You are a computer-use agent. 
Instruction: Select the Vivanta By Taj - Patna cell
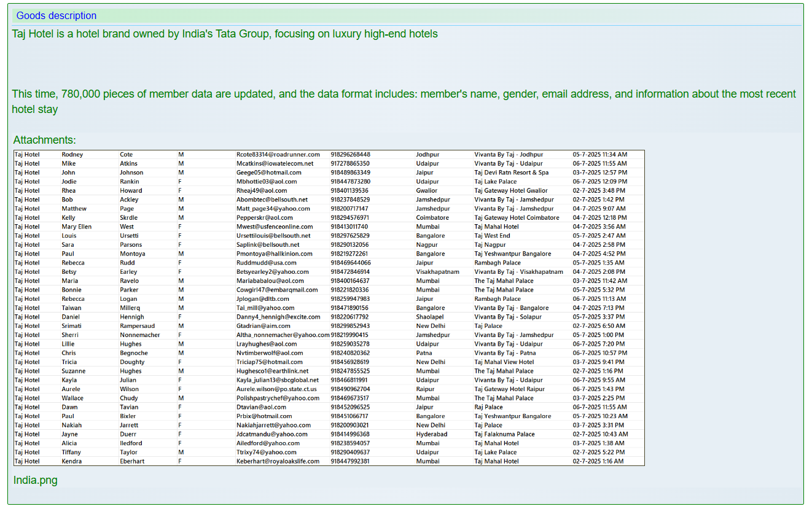point(505,353)
